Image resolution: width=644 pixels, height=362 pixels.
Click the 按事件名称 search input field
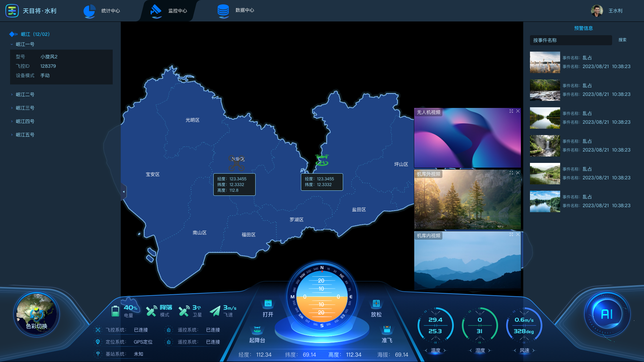pyautogui.click(x=570, y=40)
